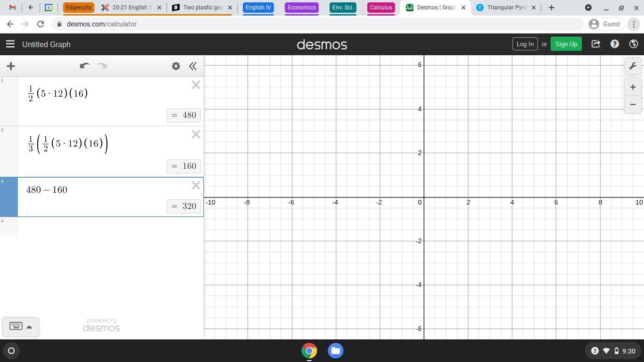The height and width of the screenshot is (362, 644).
Task: Click the result value 480
Action: coord(184,115)
